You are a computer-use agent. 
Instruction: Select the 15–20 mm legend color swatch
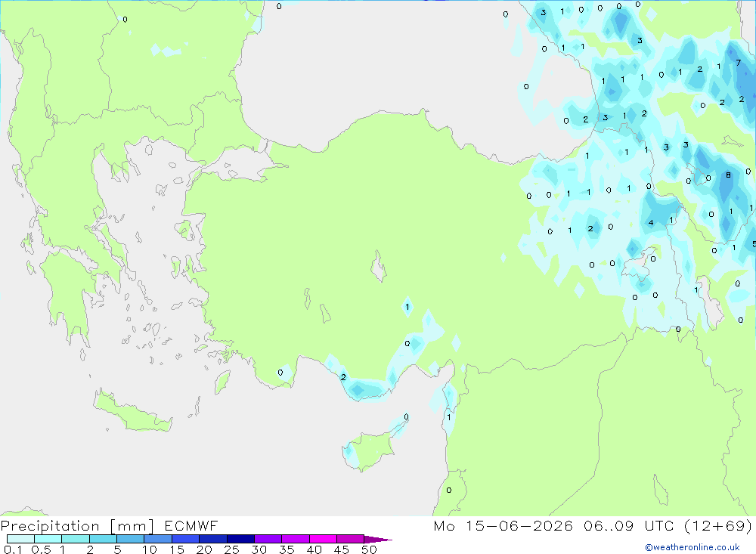186,539
